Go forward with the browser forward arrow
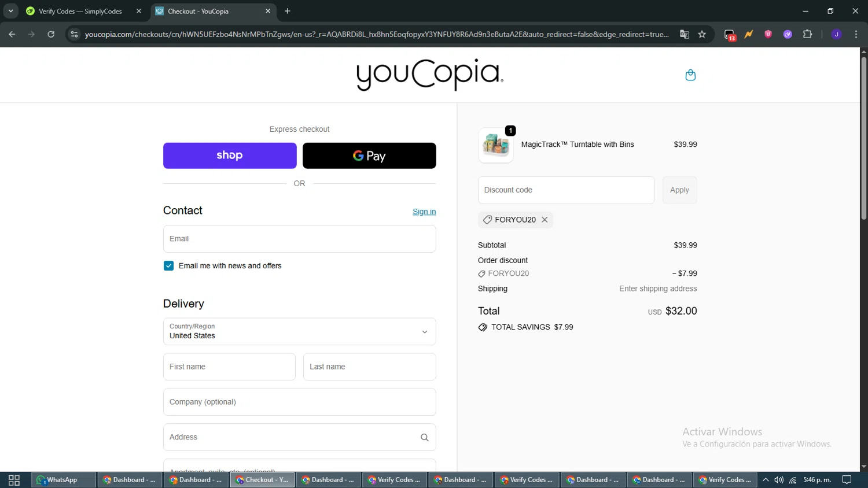Screen dimensions: 868x488 point(31,34)
